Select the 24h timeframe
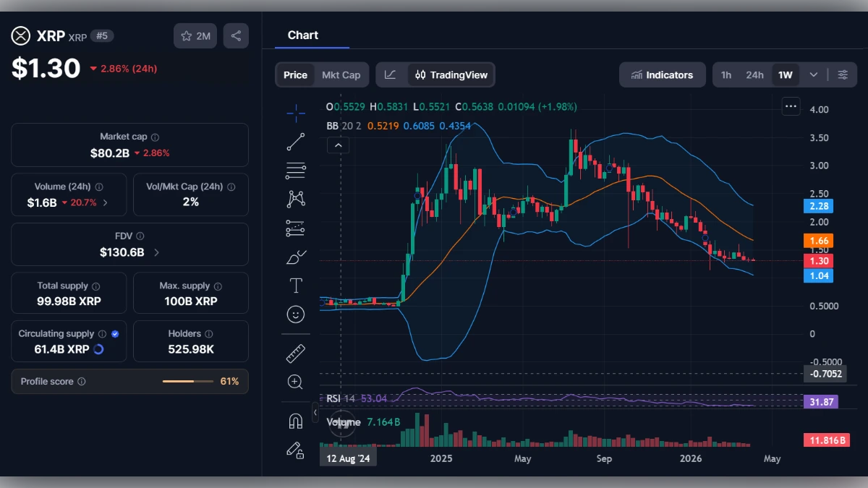Screen dimensions: 868x488 pos(754,74)
